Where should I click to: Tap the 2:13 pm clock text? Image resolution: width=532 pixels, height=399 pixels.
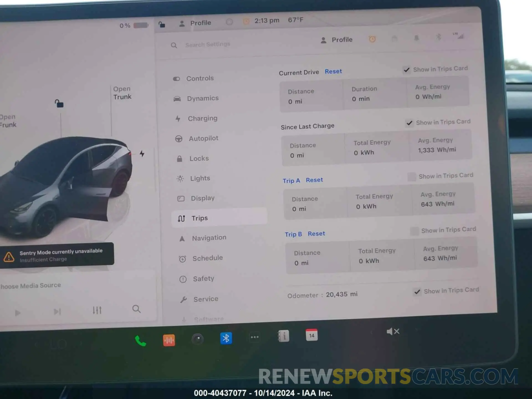click(267, 21)
